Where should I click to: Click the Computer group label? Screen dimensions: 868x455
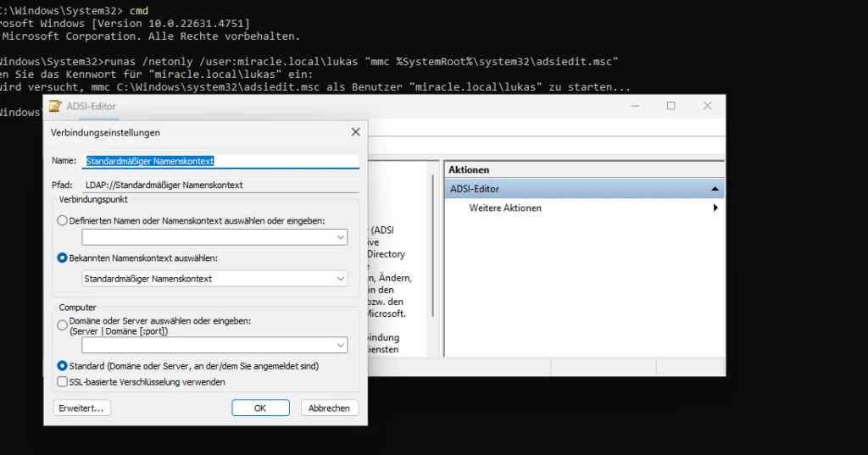pos(77,308)
